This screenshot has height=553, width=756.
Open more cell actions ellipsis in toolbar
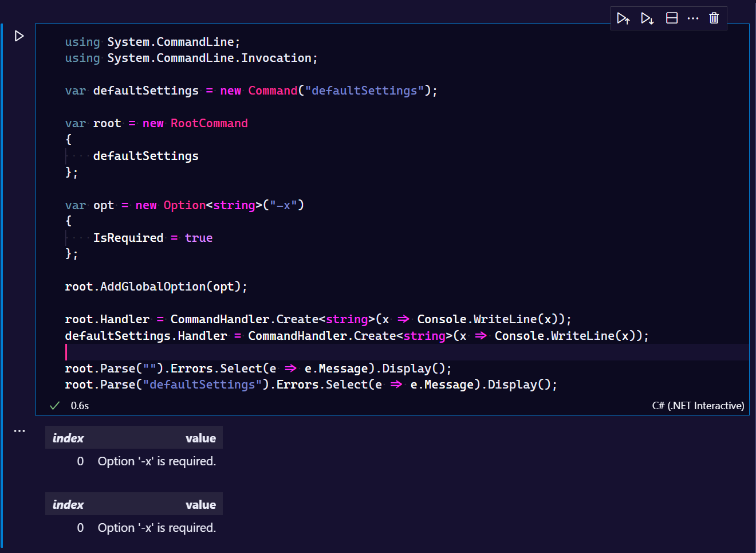click(693, 18)
